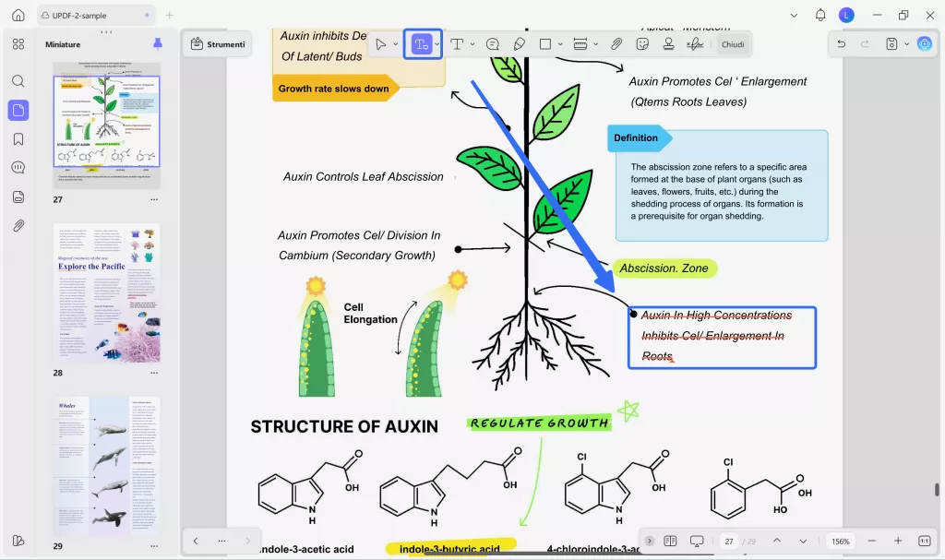This screenshot has width=945, height=560.
Task: Open zoom level 156% dropdown
Action: tap(840, 542)
